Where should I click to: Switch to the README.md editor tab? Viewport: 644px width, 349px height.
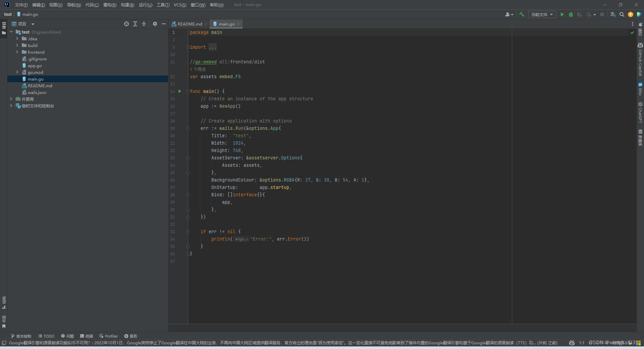click(x=190, y=24)
